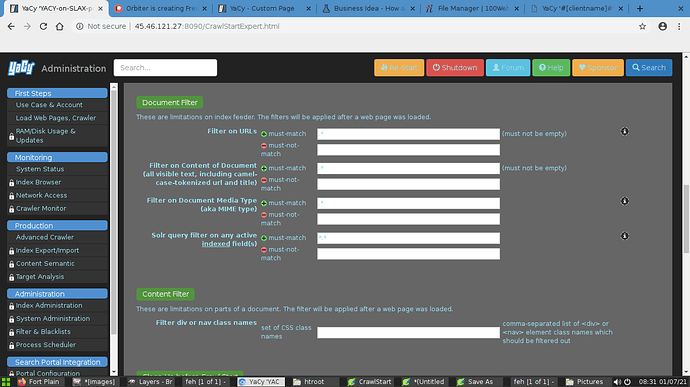
Task: Click the blue Search button
Action: [649, 68]
